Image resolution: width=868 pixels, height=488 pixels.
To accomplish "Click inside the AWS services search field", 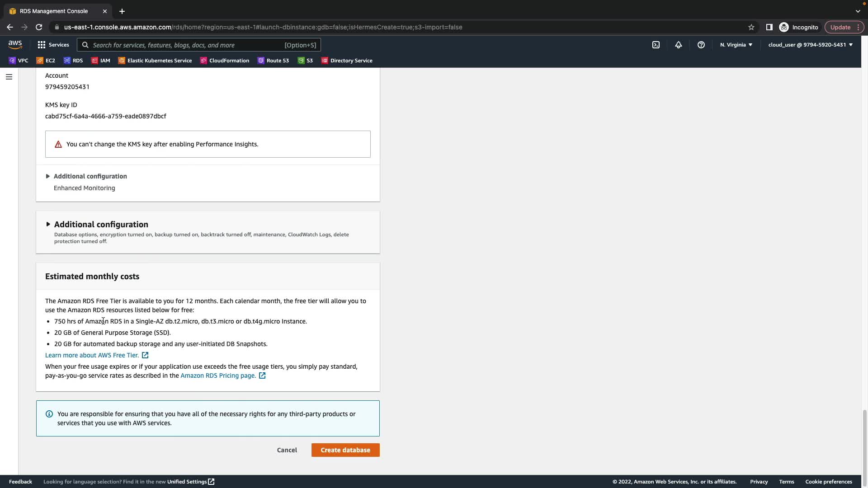I will [185, 45].
